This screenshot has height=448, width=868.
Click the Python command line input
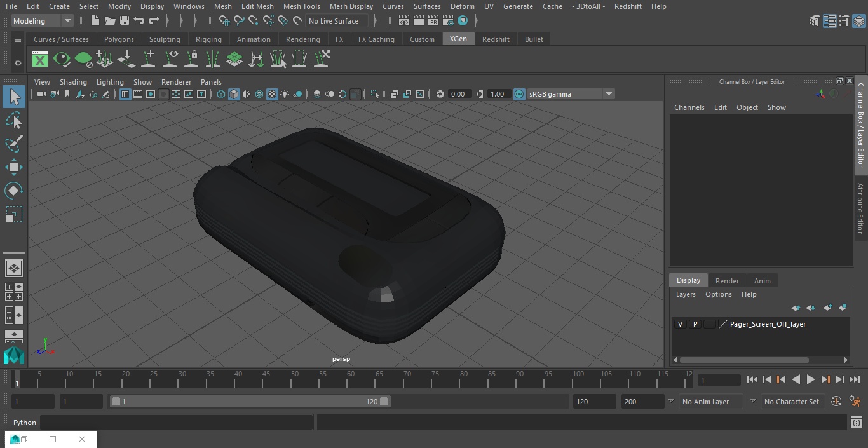(x=177, y=423)
